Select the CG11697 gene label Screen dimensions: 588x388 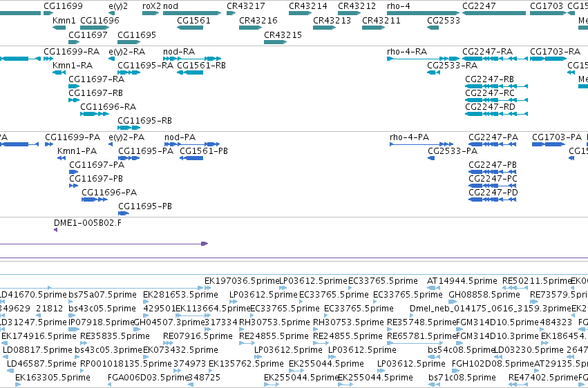[88, 35]
